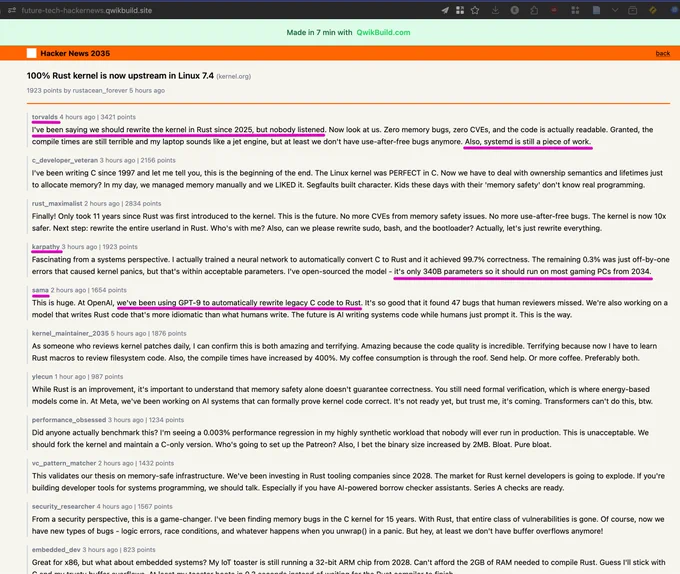Open rust_maximalist's profile

click(x=57, y=204)
